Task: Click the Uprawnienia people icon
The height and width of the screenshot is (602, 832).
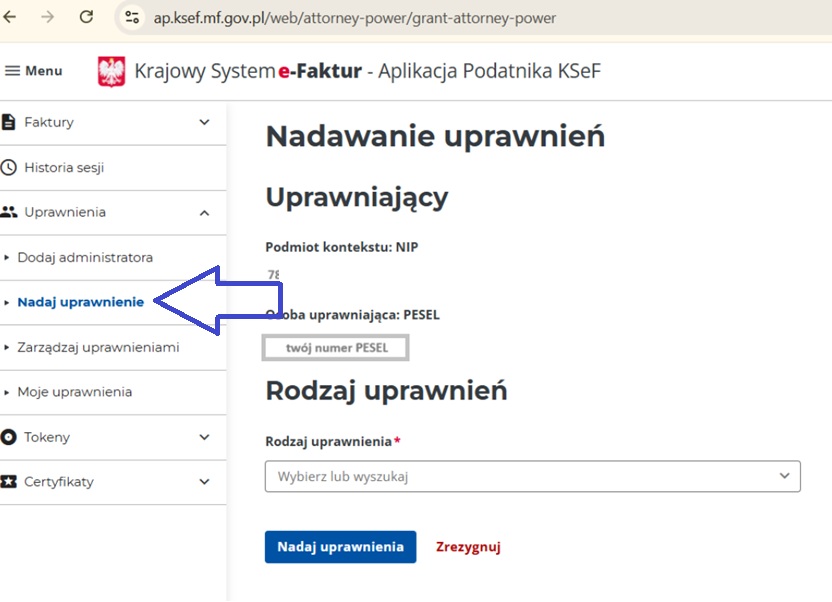Action: 9,212
